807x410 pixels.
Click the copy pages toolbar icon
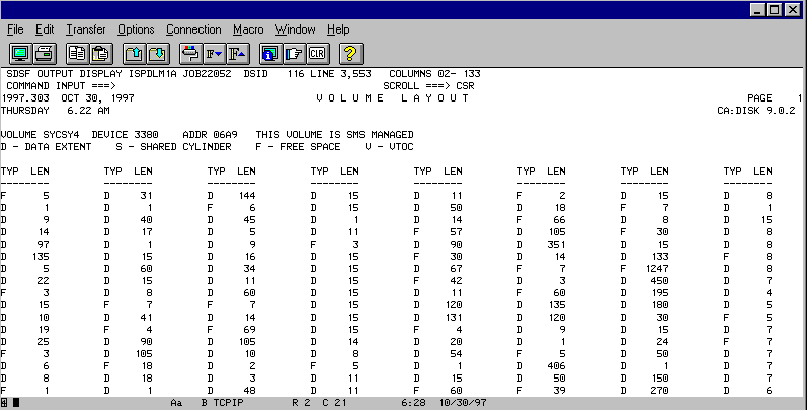click(78, 54)
